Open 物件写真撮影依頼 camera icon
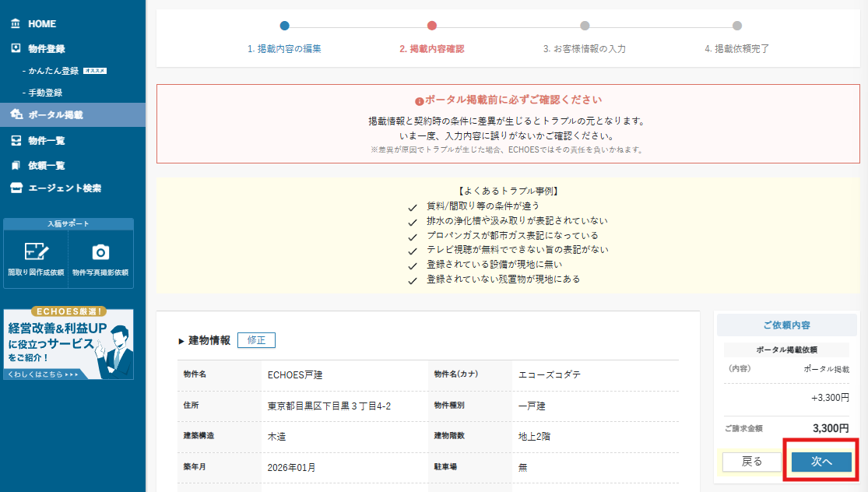 point(100,251)
